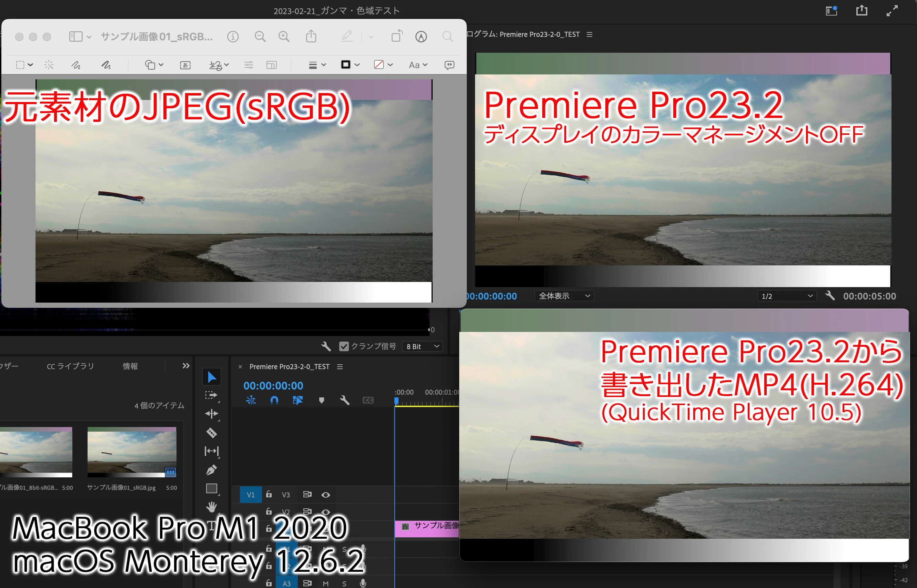Uncheck the クランプ信号 checkbox

pyautogui.click(x=344, y=346)
